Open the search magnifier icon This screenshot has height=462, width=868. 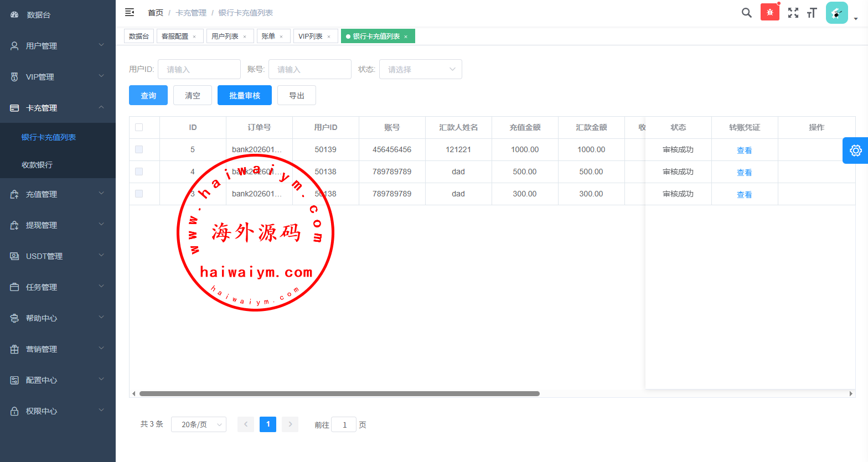click(746, 13)
